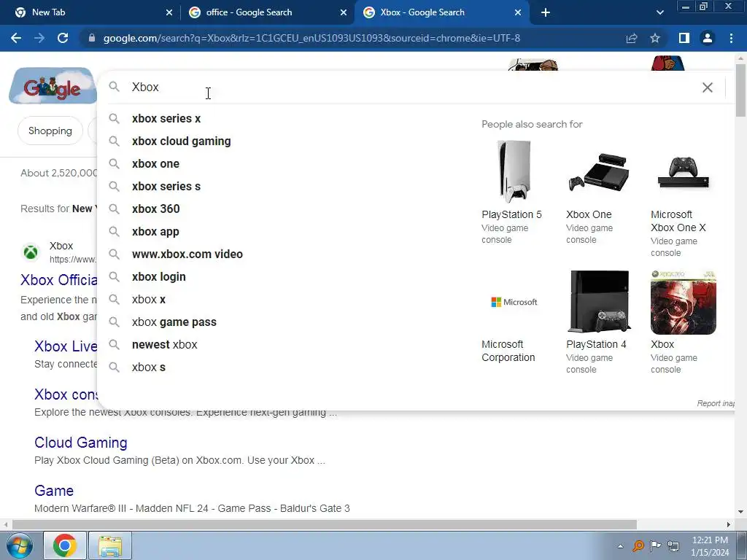Close the New Tab tab
Image resolution: width=747 pixels, height=560 pixels.
tap(169, 12)
